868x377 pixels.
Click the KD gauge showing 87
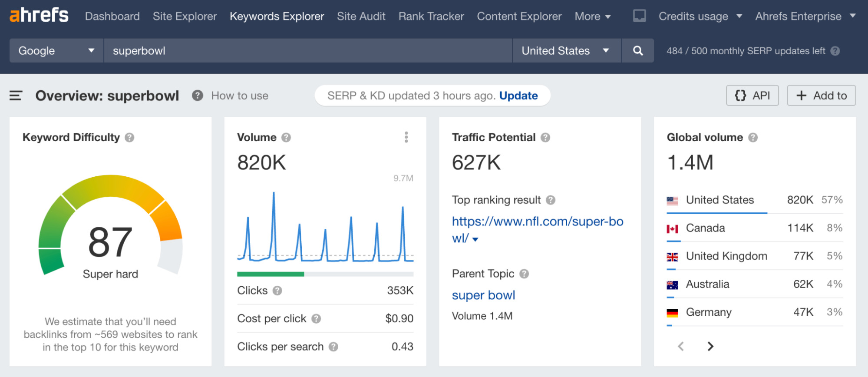pos(110,226)
